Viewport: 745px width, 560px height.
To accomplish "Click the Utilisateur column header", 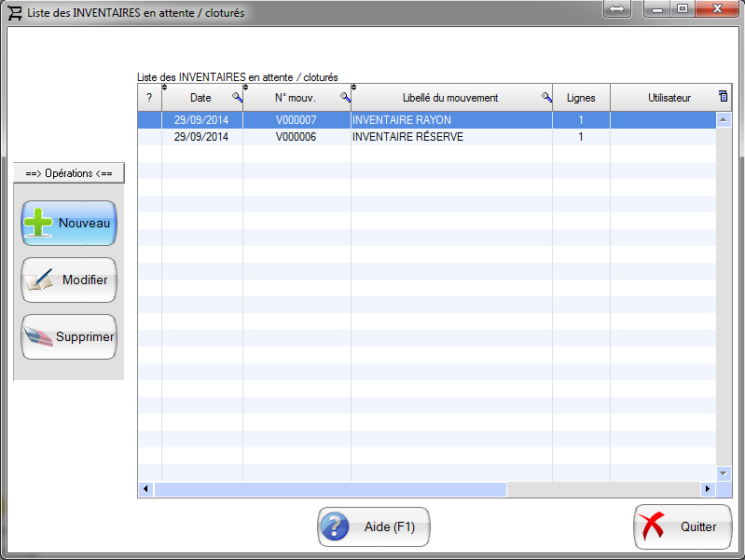I will [669, 98].
